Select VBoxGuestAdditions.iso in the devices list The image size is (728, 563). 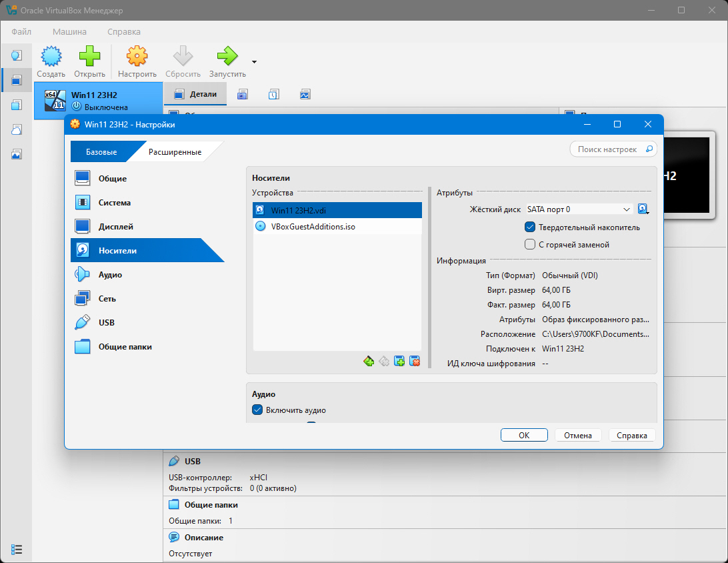point(337,227)
